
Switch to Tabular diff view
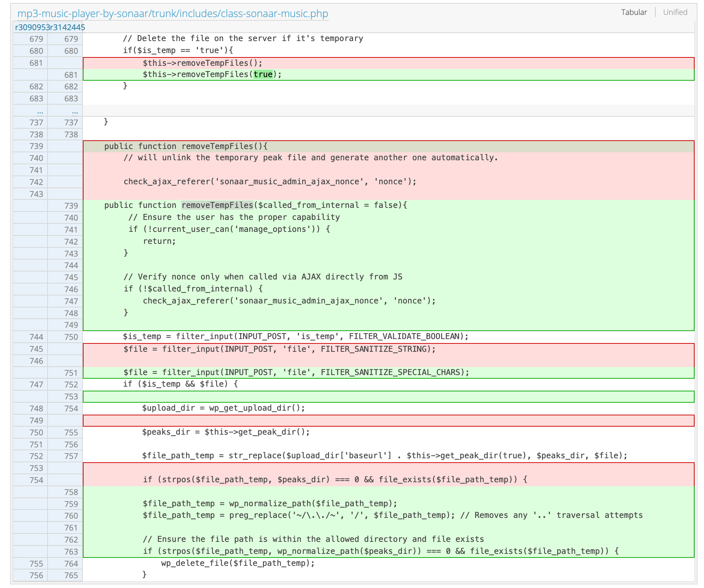634,12
